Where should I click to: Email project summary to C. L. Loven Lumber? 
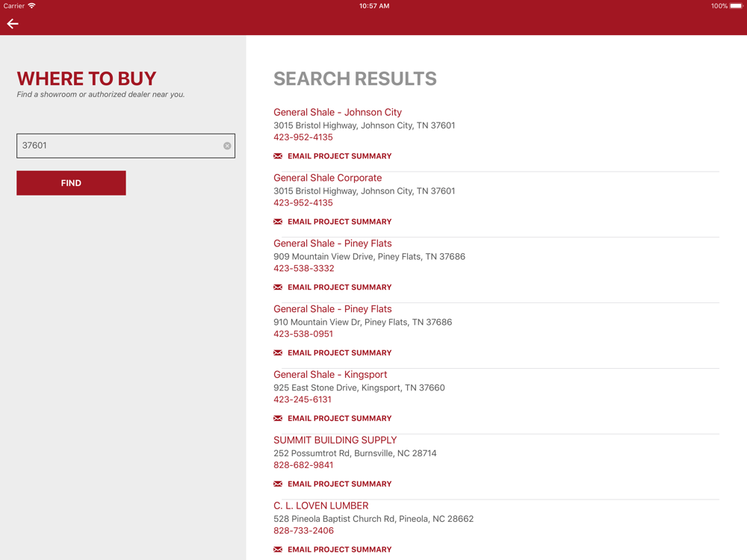(x=339, y=550)
